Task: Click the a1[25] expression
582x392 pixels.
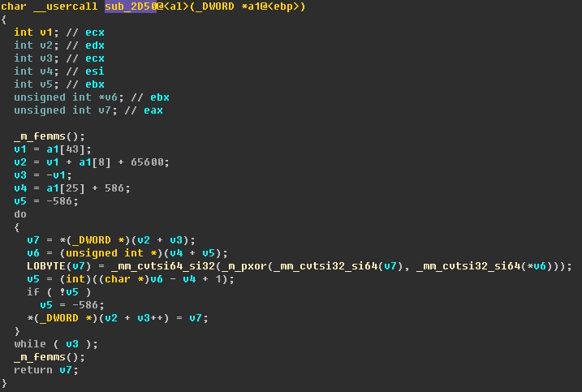Action: [x=66, y=188]
